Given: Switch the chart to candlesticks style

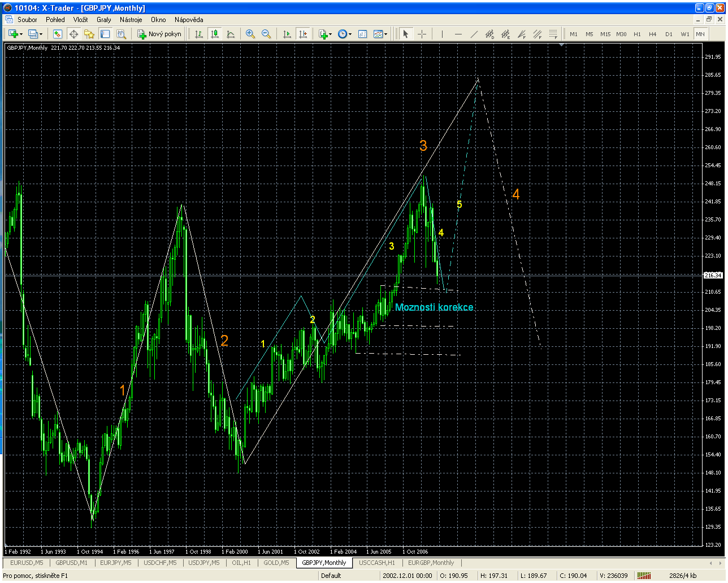Looking at the screenshot, I should point(215,34).
